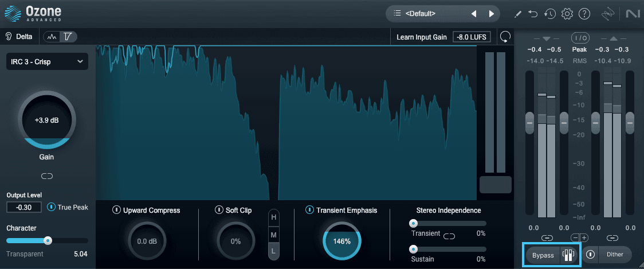The image size is (644, 269).
Task: Click the Character value 5.04
Action: tap(80, 254)
